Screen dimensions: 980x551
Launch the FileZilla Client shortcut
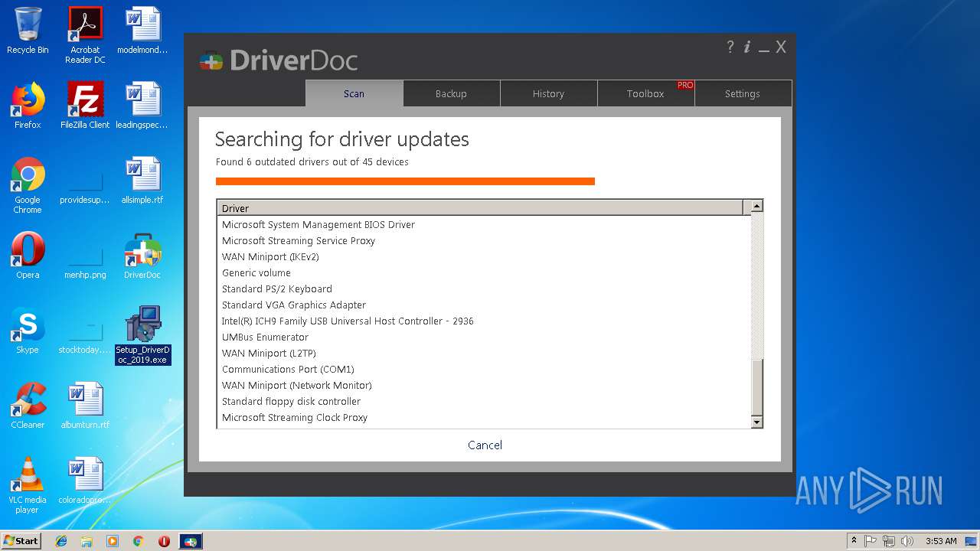[x=85, y=106]
